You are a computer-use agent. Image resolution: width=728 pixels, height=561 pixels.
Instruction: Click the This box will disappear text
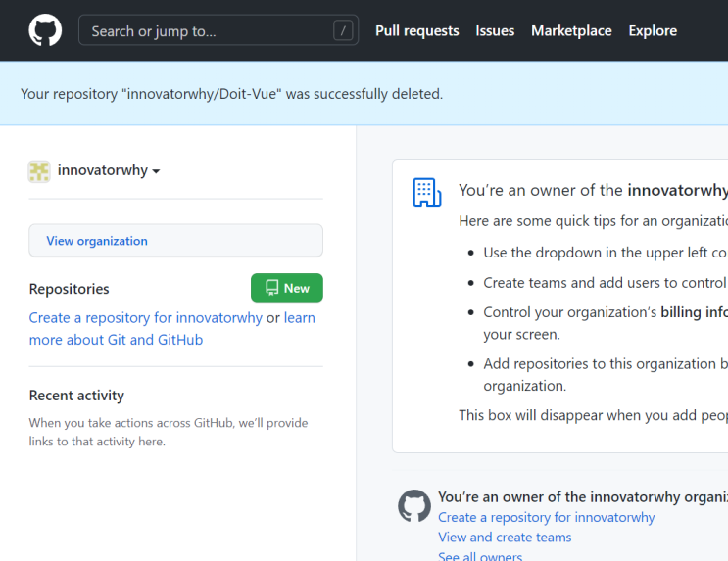click(x=593, y=415)
